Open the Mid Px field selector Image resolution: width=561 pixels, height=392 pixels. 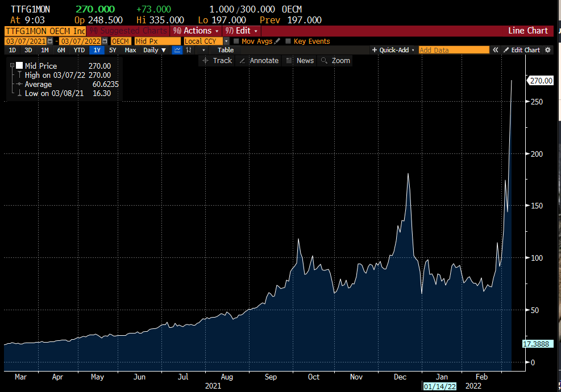point(157,41)
